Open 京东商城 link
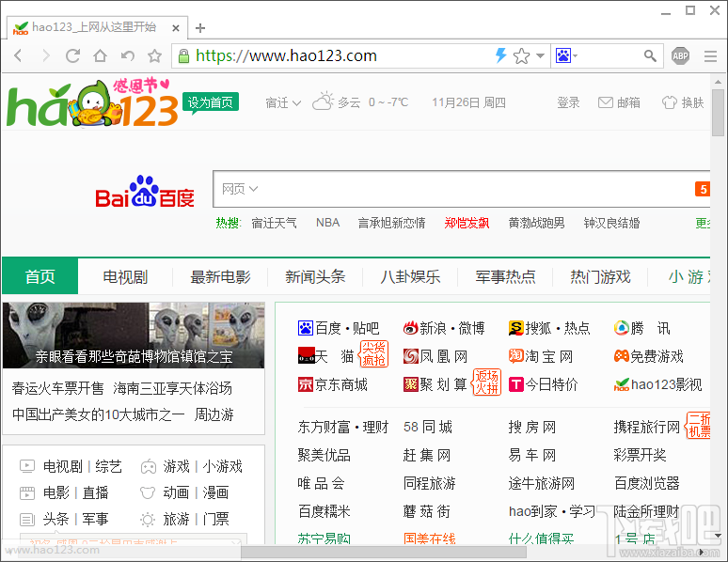 332,384
